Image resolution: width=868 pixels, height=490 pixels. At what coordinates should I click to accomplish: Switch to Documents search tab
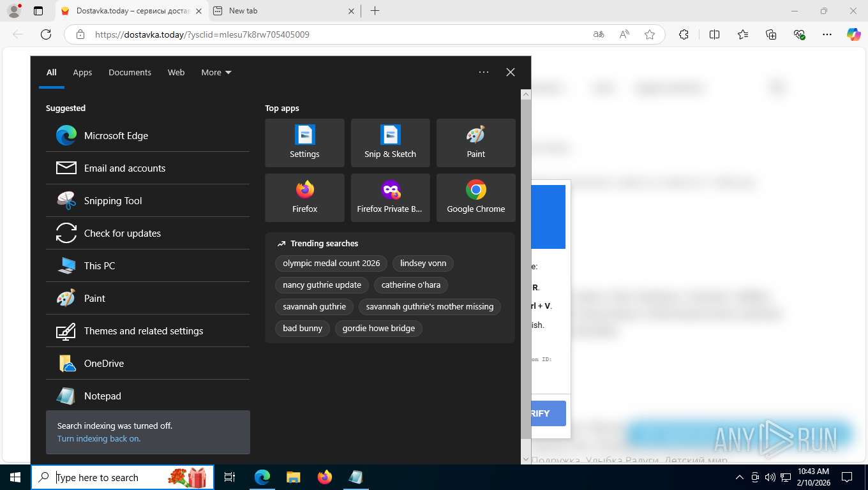[130, 72]
